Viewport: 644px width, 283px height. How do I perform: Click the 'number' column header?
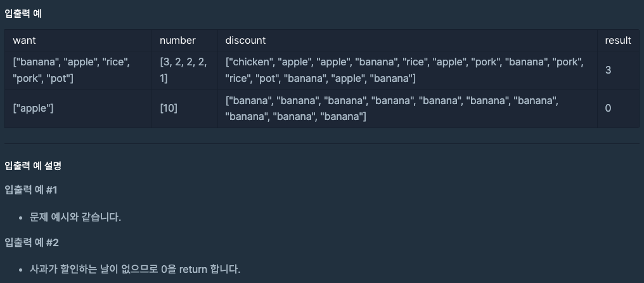177,40
